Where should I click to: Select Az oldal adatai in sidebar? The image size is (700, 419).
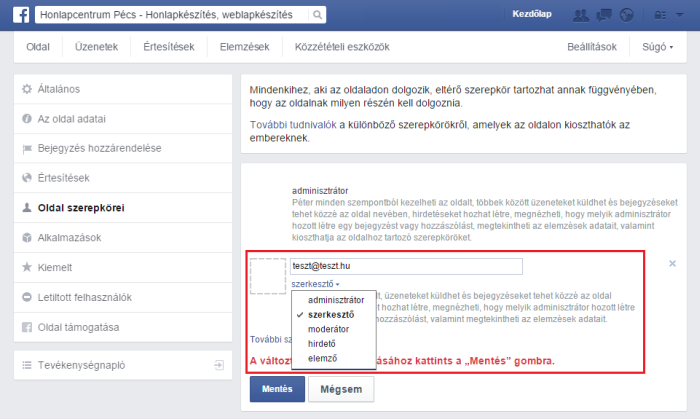[x=123, y=119]
